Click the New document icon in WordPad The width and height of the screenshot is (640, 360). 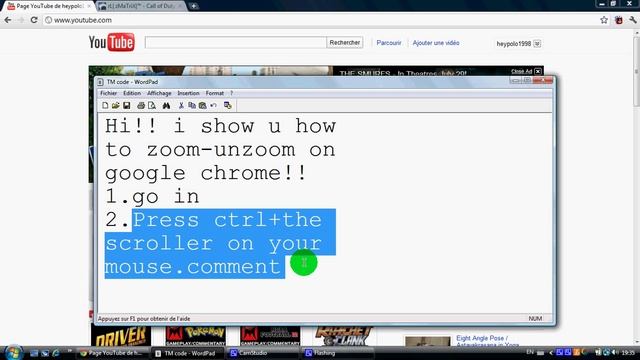(105, 106)
